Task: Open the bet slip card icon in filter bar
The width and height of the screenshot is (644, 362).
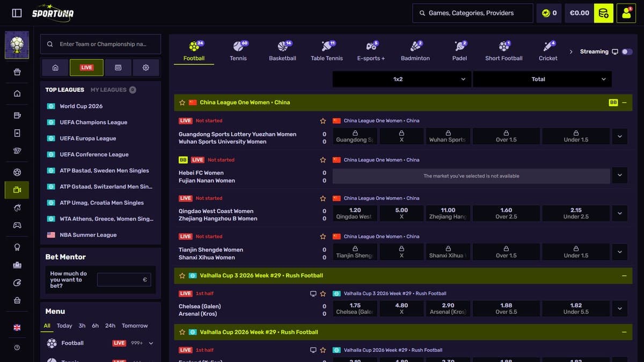Action: tap(118, 68)
